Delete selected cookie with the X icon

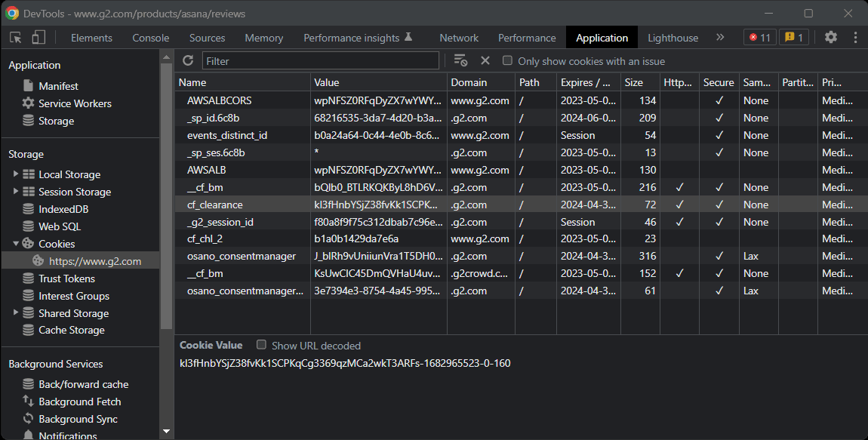pos(485,61)
